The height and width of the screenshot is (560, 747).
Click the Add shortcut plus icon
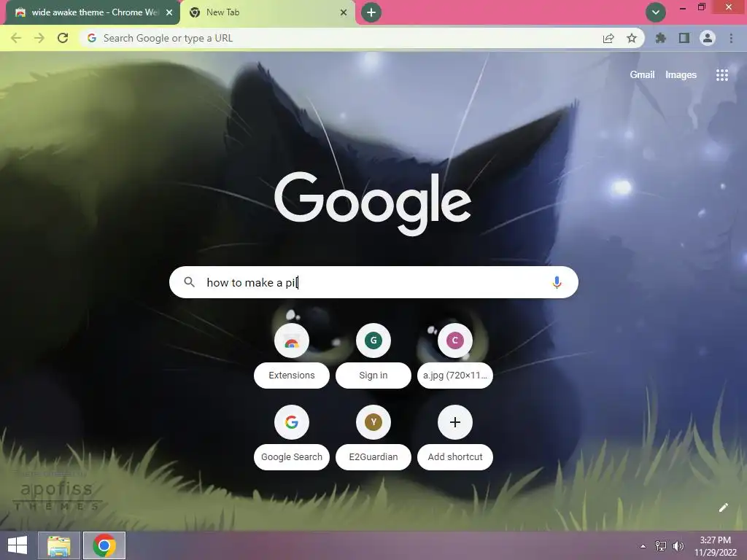coord(455,422)
